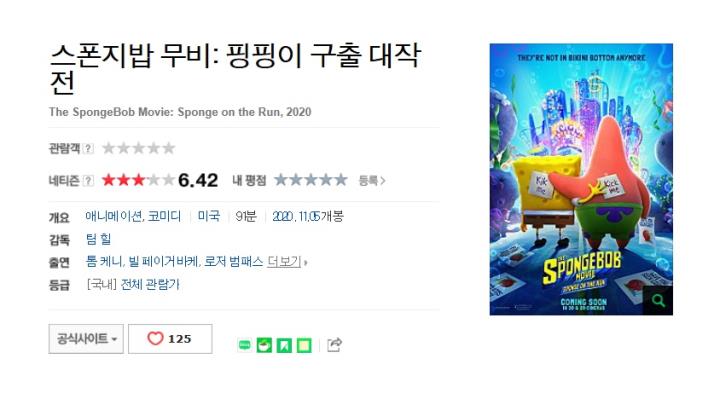Open help icon next to 관람객
The width and height of the screenshot is (720, 416).
click(x=88, y=148)
